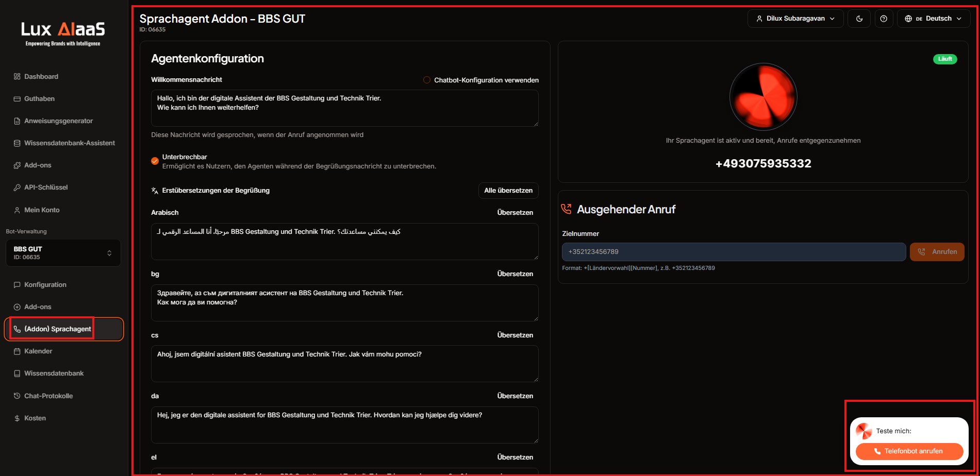Click the da Danish translation text area

pos(345,425)
